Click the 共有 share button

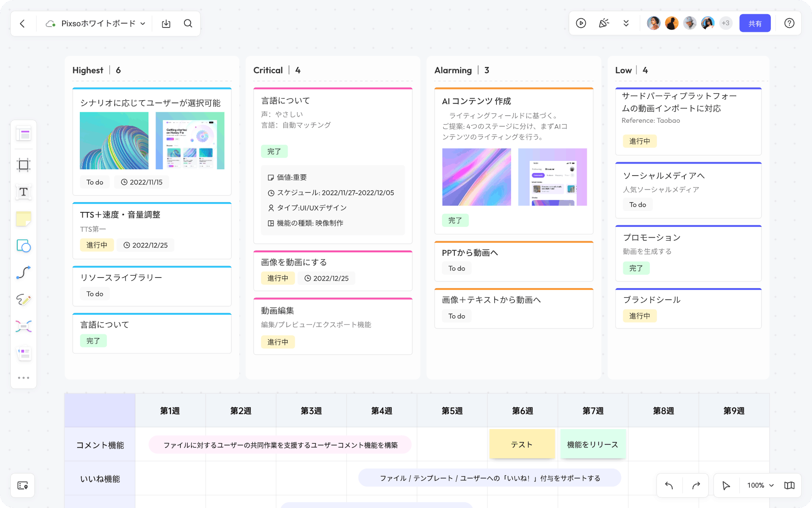(x=755, y=23)
